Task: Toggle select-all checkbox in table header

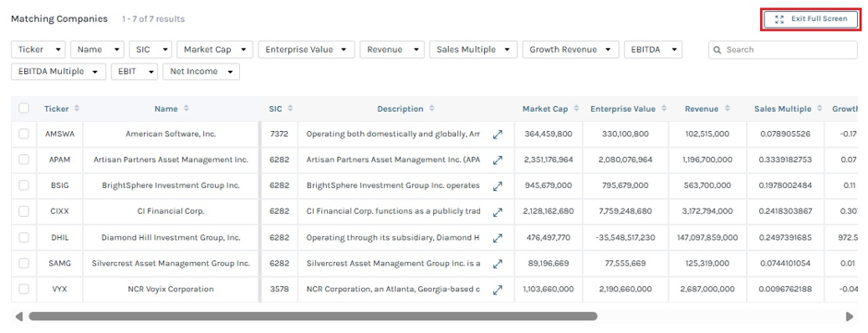Action: point(24,109)
